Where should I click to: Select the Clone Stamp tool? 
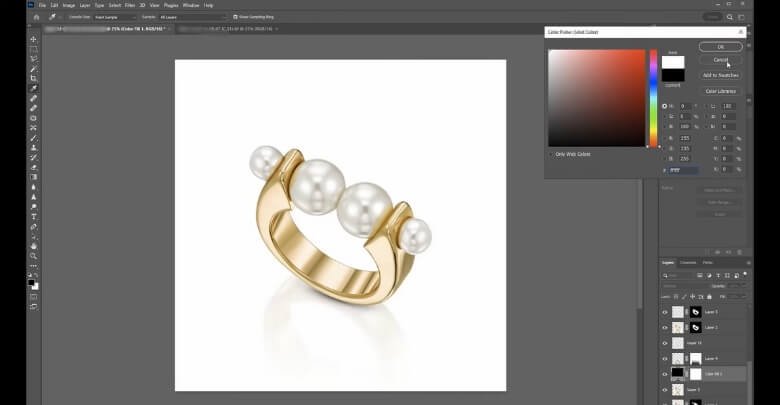(x=33, y=148)
